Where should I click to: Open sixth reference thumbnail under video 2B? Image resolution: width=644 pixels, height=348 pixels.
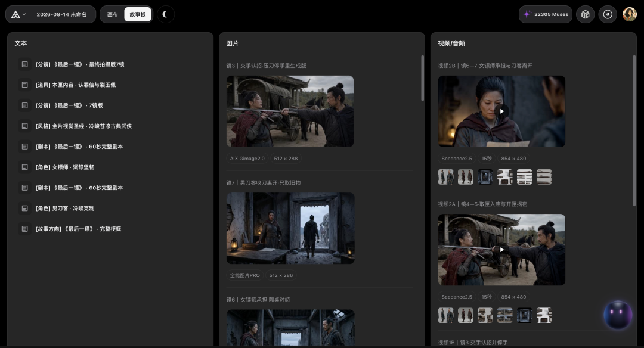544,177
